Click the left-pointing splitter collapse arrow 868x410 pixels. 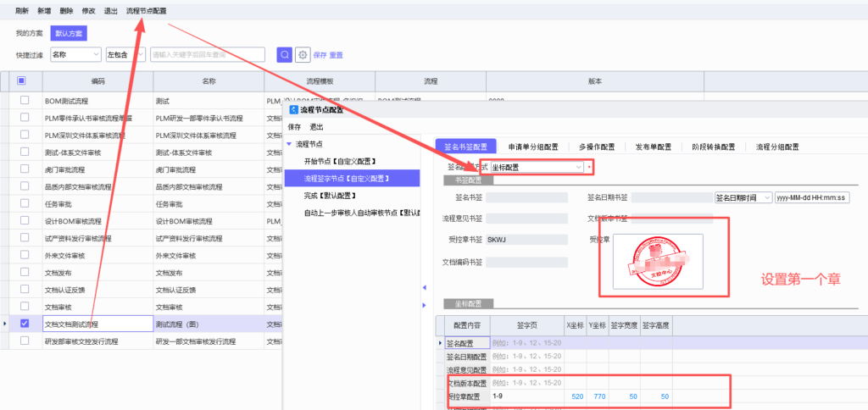click(x=425, y=288)
